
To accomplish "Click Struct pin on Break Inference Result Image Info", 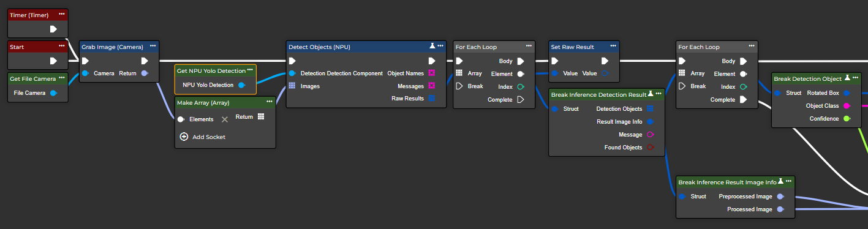I will tap(682, 197).
